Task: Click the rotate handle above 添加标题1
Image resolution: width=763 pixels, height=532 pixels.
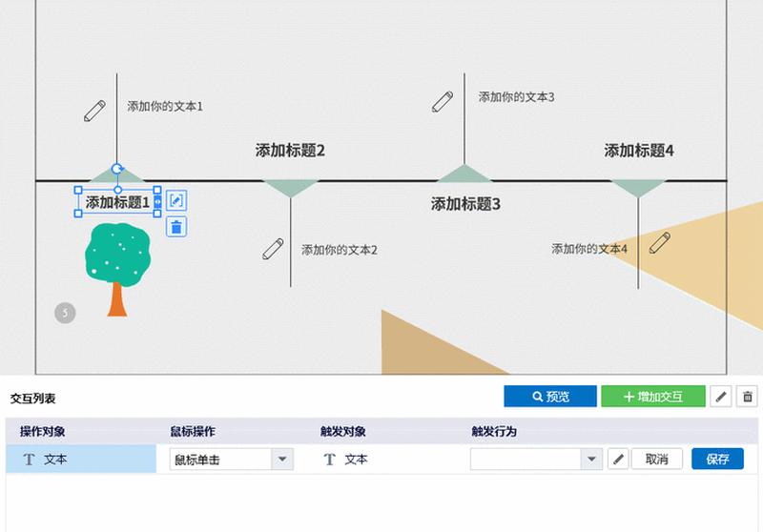Action: pyautogui.click(x=116, y=169)
